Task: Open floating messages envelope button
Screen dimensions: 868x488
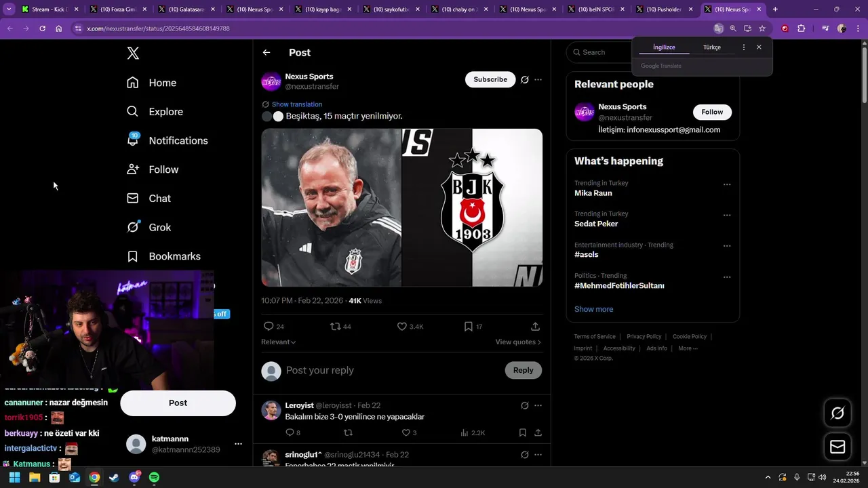Action: (837, 447)
